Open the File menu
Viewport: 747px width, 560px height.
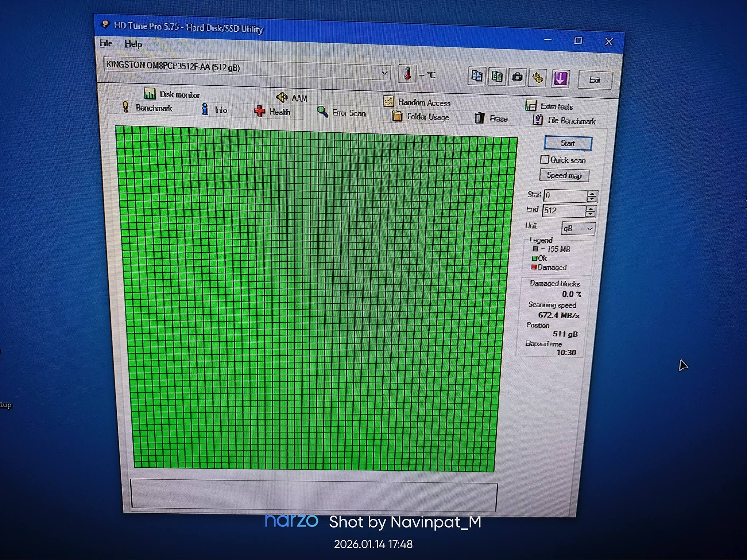pos(106,43)
